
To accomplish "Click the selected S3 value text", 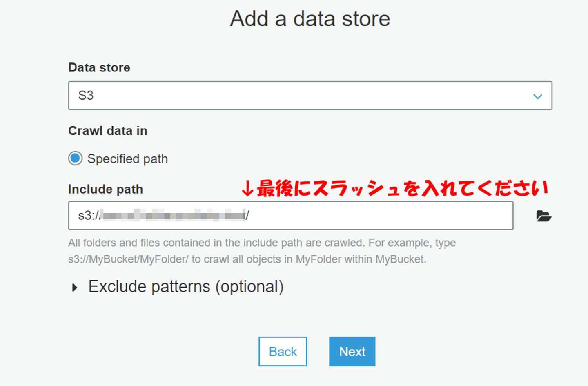I will tap(86, 96).
